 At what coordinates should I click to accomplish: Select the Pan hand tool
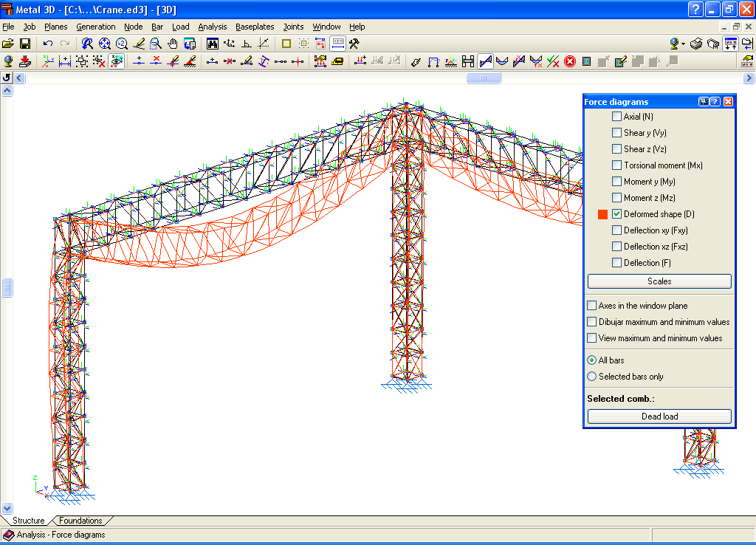[173, 44]
